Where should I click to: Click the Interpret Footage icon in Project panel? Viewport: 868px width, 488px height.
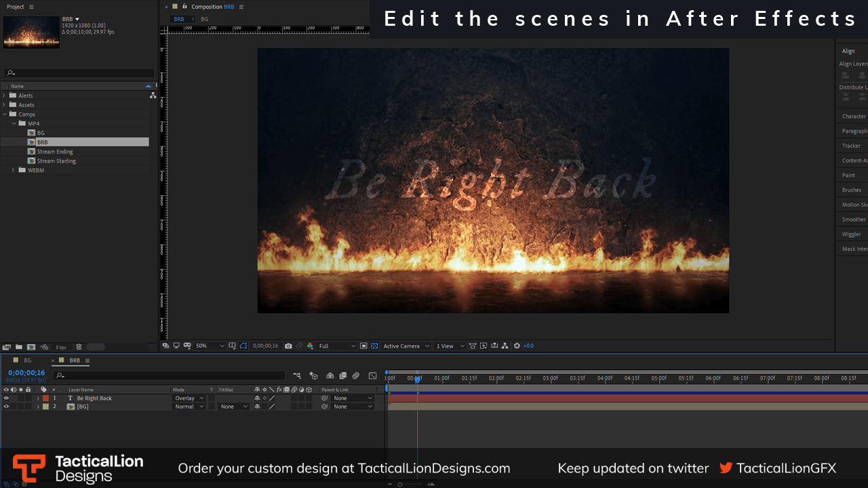7,347
